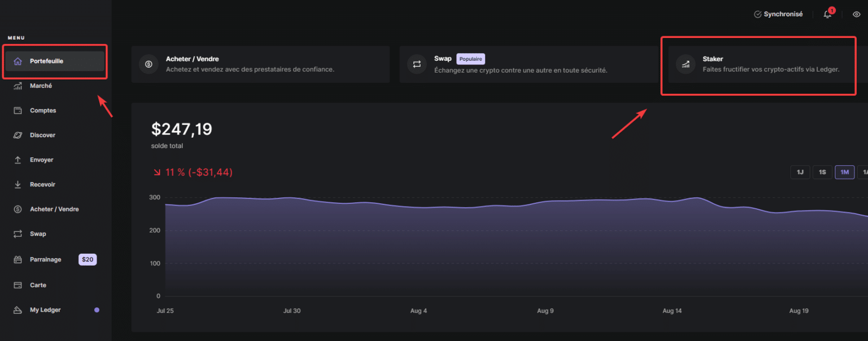Image resolution: width=868 pixels, height=341 pixels.
Task: Click the Parrainage gift icon
Action: (x=18, y=260)
